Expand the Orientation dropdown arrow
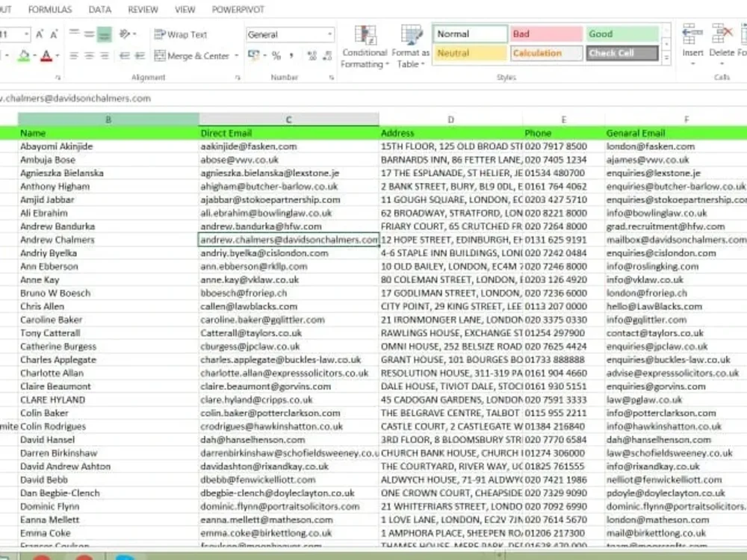This screenshot has width=747, height=560. 134,34
